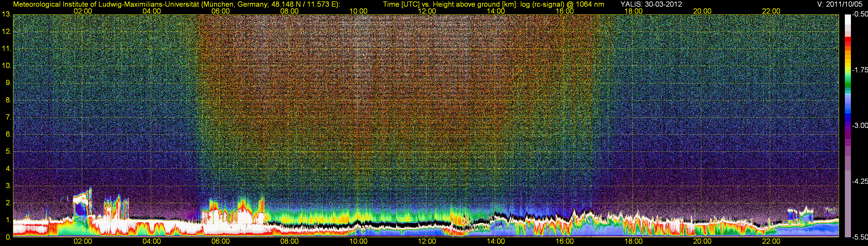Screen dimensions: 868x246
Task: Click the 8 km height axis label
Action: 8,100
